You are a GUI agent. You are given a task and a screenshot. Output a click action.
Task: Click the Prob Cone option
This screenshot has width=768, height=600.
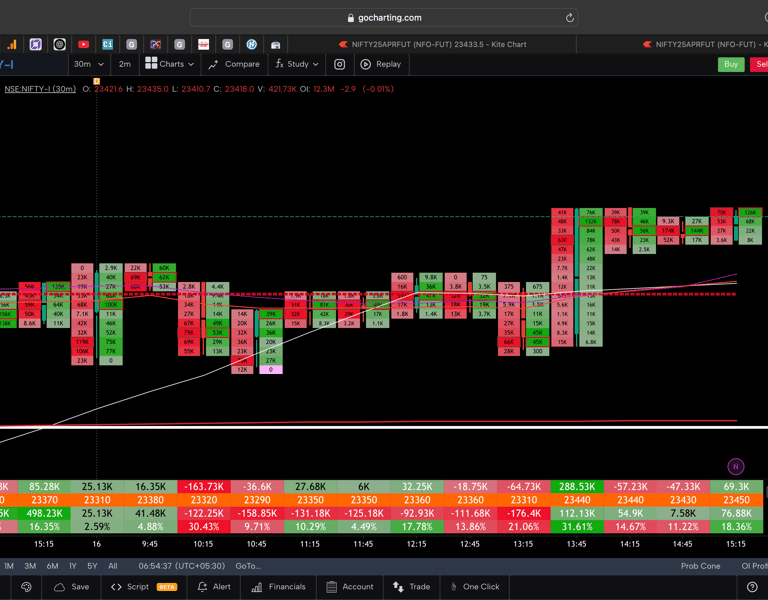(700, 566)
